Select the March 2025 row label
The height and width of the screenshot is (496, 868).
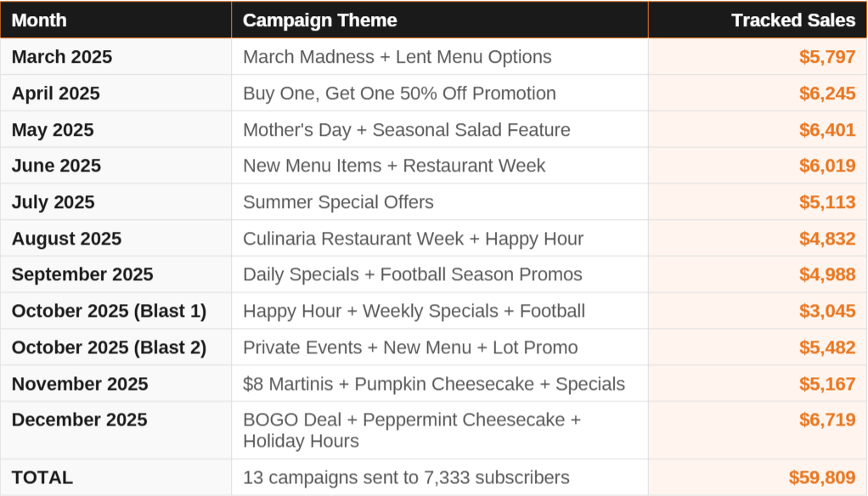62,57
